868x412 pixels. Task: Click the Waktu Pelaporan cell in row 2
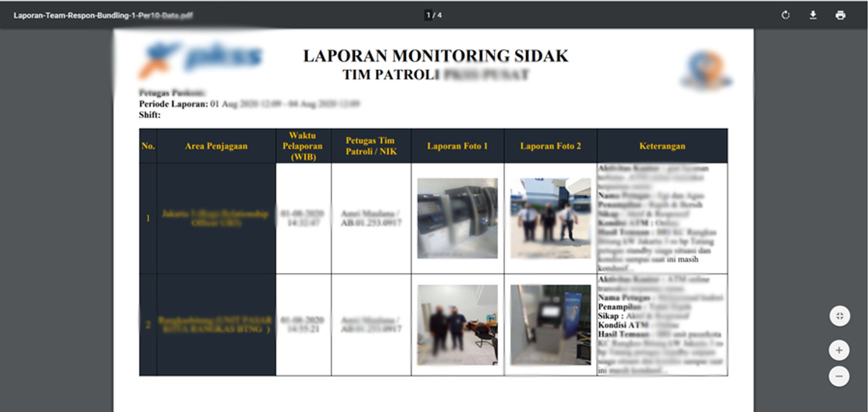(303, 325)
